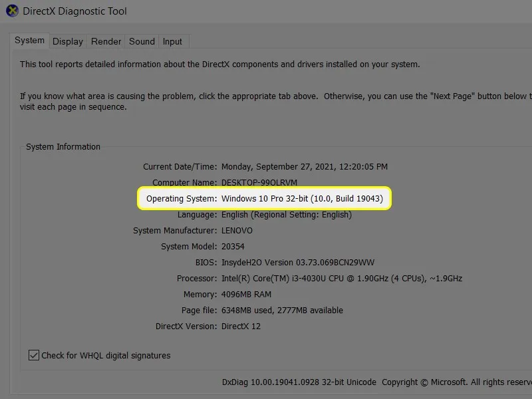Click the 4096MB RAM memory value
The height and width of the screenshot is (399, 532).
tap(246, 295)
